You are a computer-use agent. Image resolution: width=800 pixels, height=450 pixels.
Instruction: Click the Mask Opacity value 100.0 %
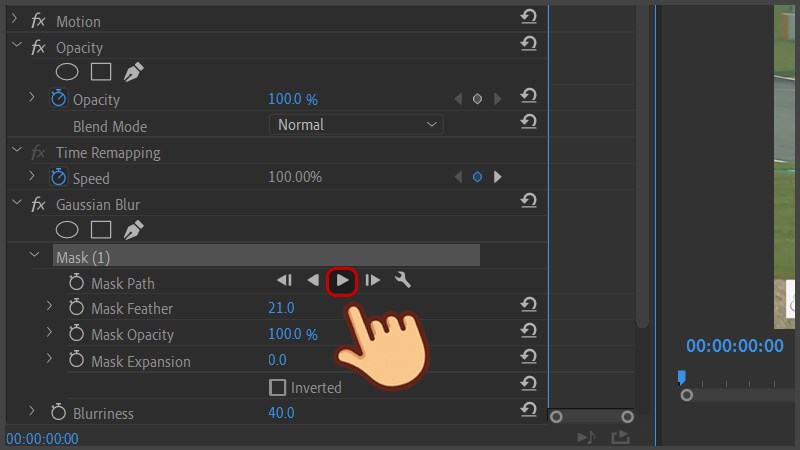[293, 334]
